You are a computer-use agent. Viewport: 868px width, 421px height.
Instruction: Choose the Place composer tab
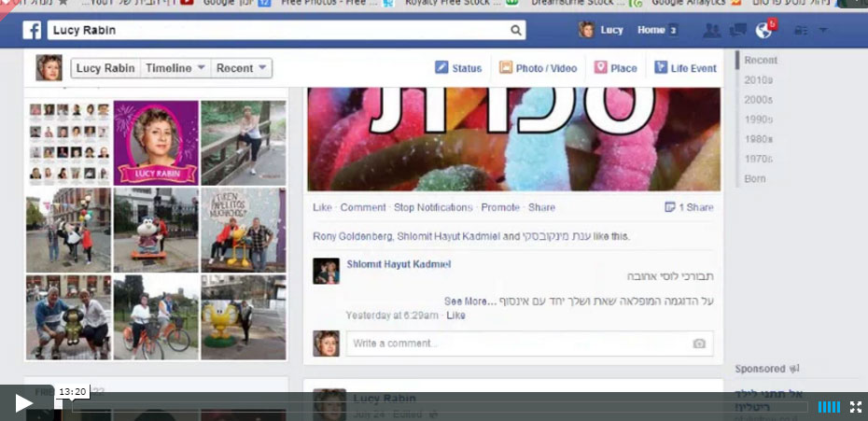click(x=615, y=68)
